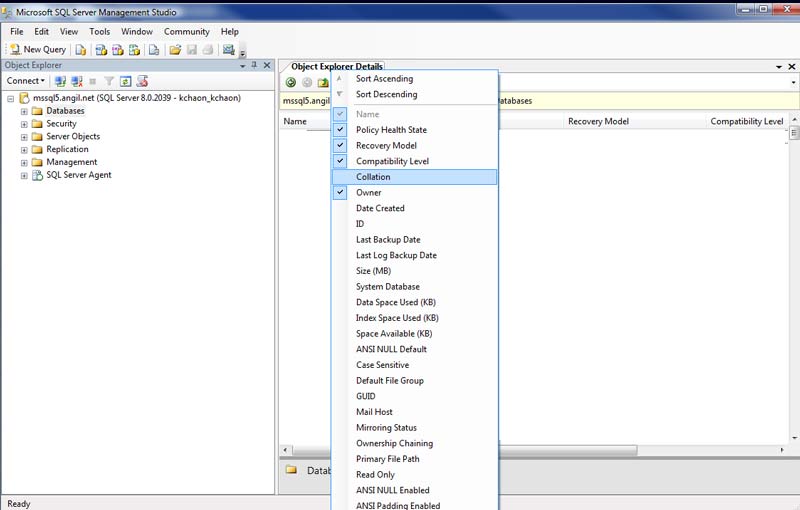800x510 pixels.
Task: Click the Name column header
Action: [x=306, y=121]
